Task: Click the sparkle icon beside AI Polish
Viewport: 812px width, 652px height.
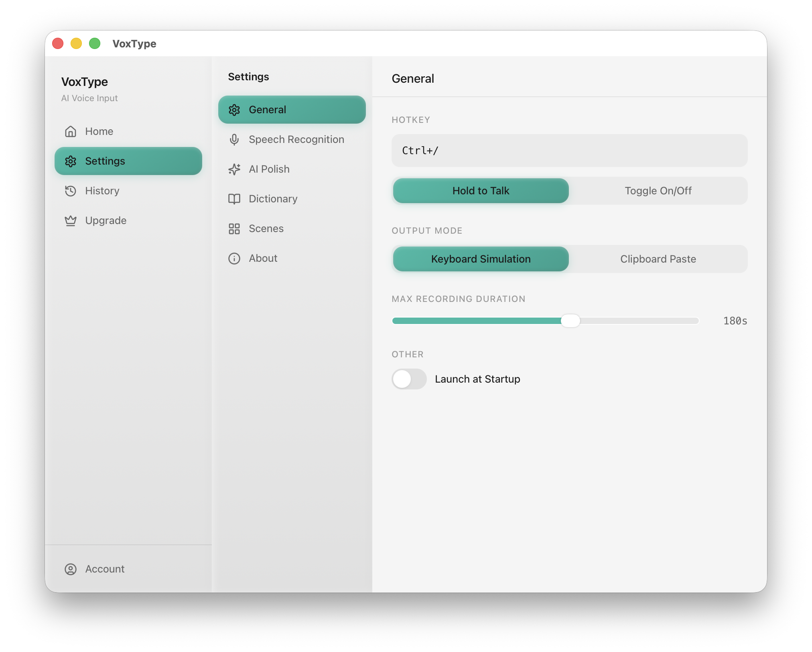Action: click(x=234, y=169)
